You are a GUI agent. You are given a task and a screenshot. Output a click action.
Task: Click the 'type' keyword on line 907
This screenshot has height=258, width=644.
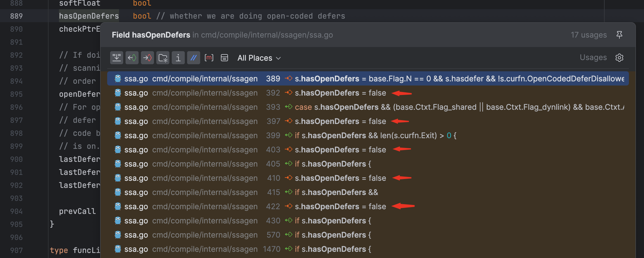pos(59,250)
